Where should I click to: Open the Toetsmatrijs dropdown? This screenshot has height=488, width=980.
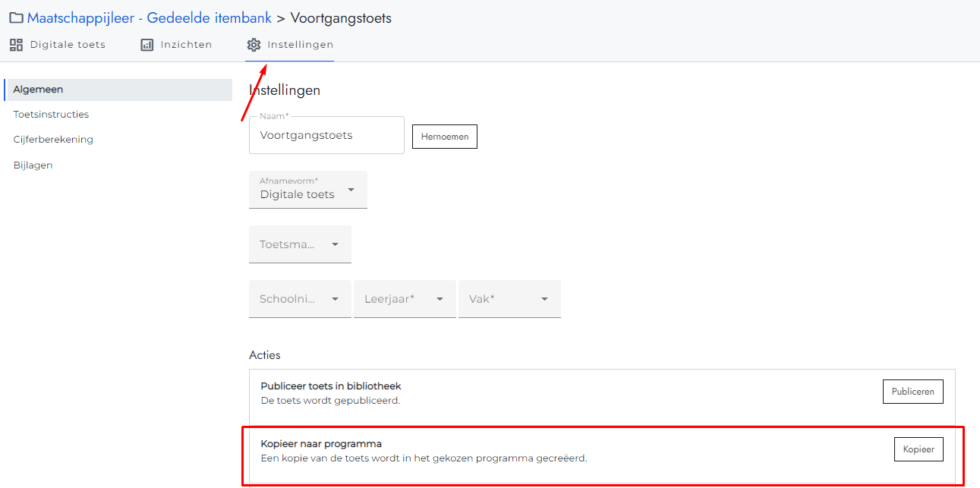(300, 244)
